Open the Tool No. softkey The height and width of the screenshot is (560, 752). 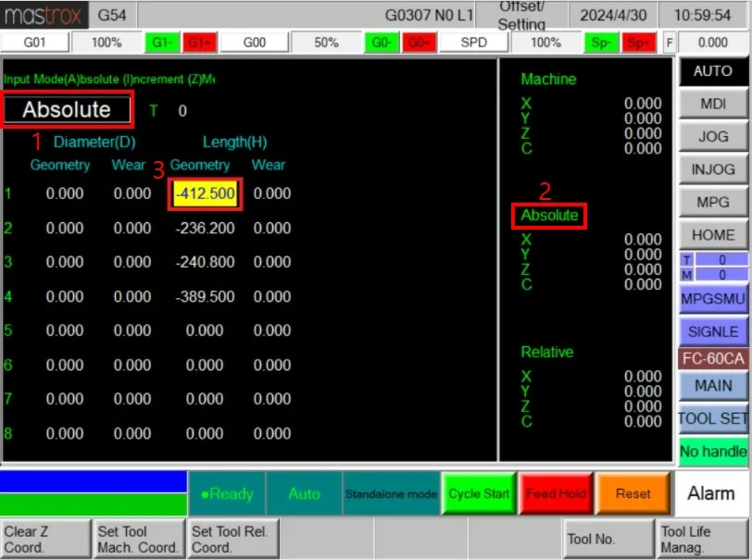point(608,539)
